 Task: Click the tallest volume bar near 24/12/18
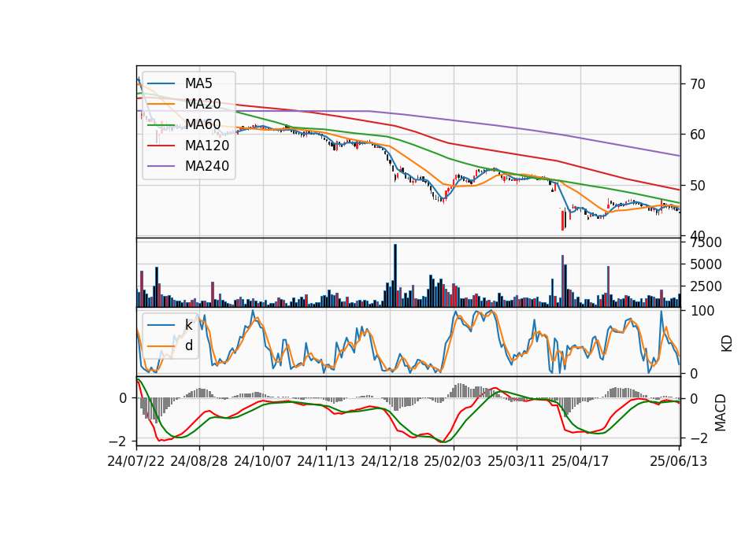tap(395, 275)
